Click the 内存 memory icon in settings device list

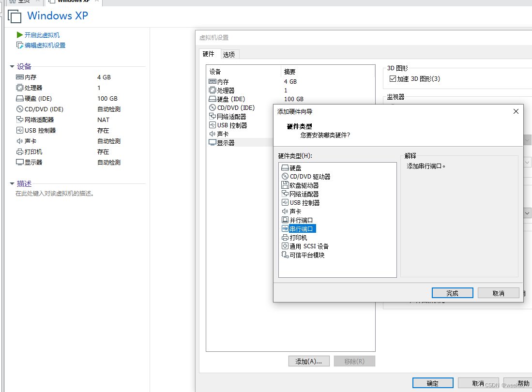[213, 81]
